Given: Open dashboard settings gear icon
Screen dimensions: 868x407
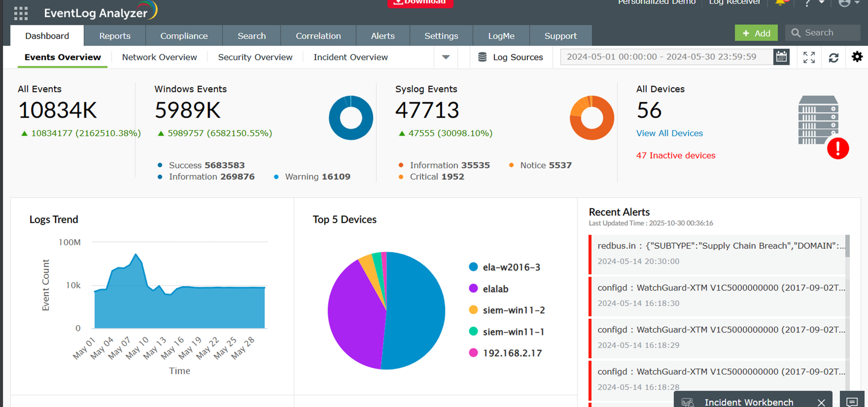Looking at the screenshot, I should click(x=857, y=57).
